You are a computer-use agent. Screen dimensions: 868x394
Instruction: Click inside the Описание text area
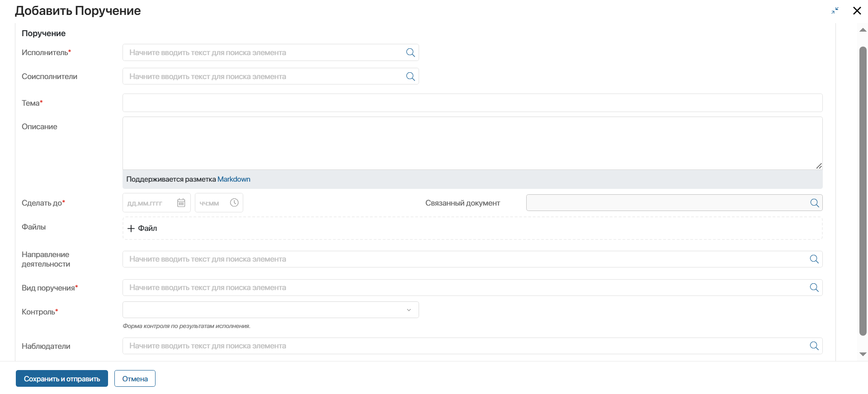472,143
